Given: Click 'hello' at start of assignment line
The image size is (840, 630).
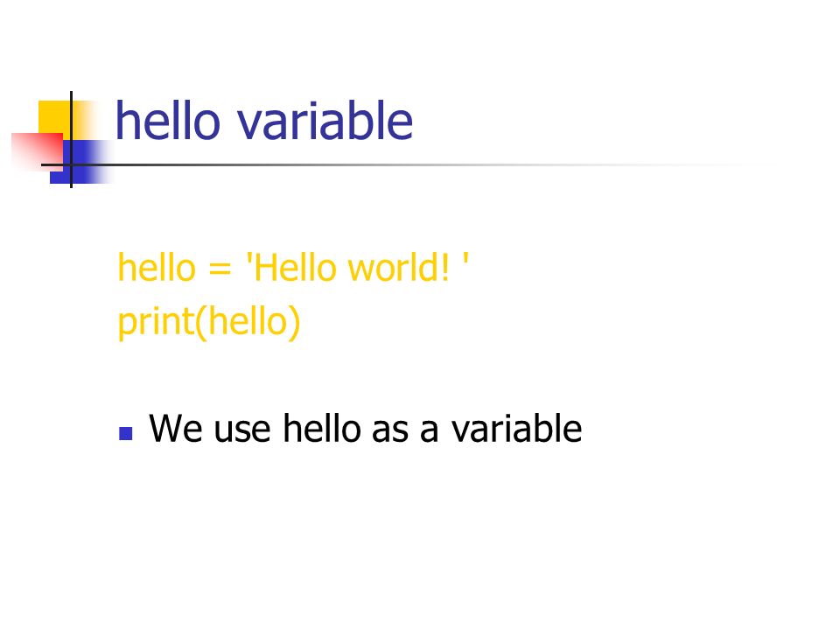Looking at the screenshot, I should [157, 267].
